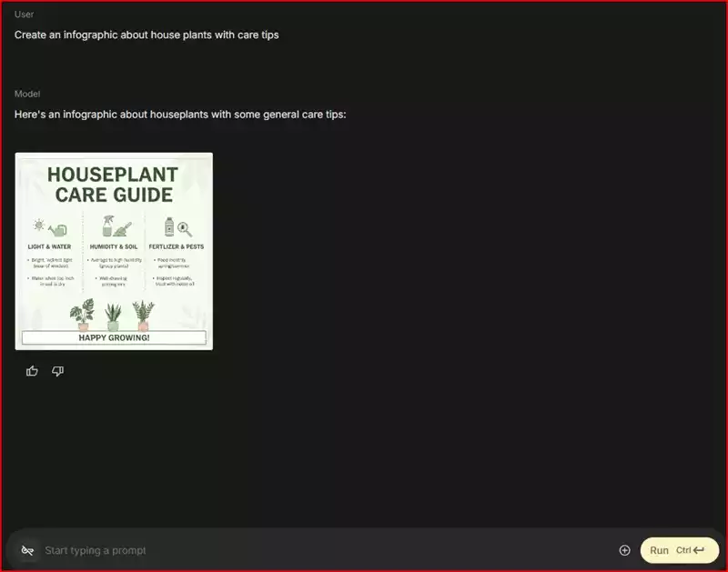The height and width of the screenshot is (572, 728).
Task: Click the thumbs up icon
Action: point(33,371)
